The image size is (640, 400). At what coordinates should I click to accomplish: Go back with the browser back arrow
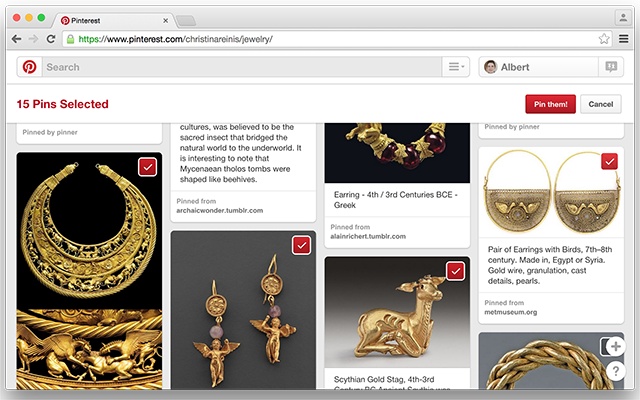coord(16,39)
